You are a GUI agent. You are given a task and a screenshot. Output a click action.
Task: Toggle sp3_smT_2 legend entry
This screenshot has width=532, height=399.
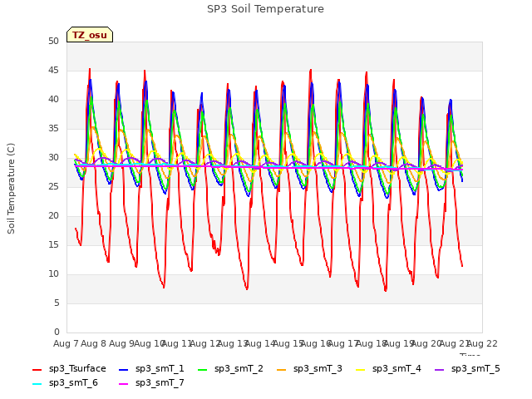tap(230, 369)
